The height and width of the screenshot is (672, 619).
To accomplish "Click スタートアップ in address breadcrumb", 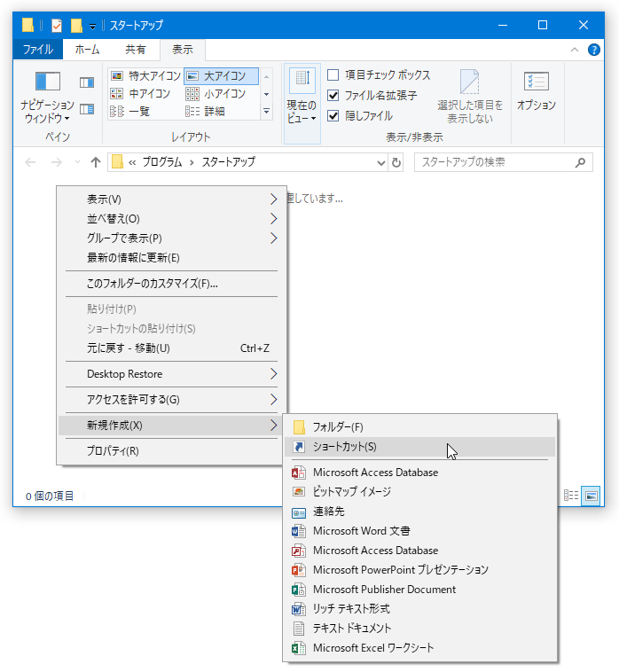I will [x=229, y=162].
